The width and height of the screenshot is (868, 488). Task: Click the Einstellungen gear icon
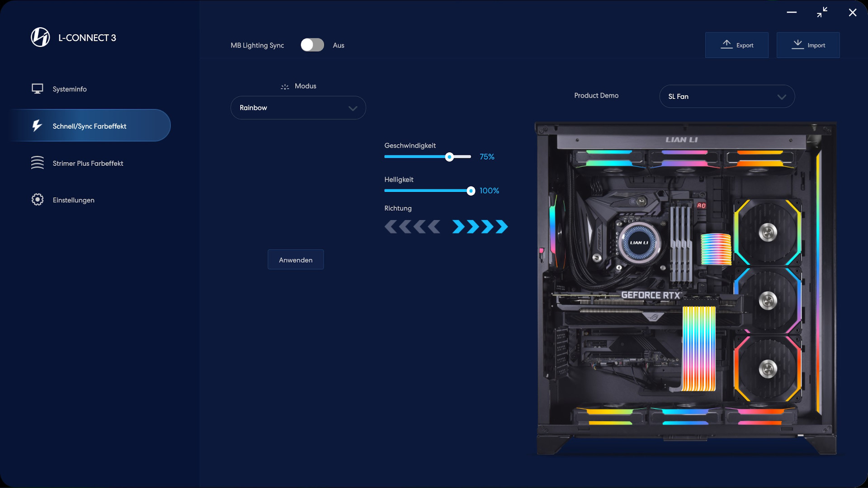point(38,199)
